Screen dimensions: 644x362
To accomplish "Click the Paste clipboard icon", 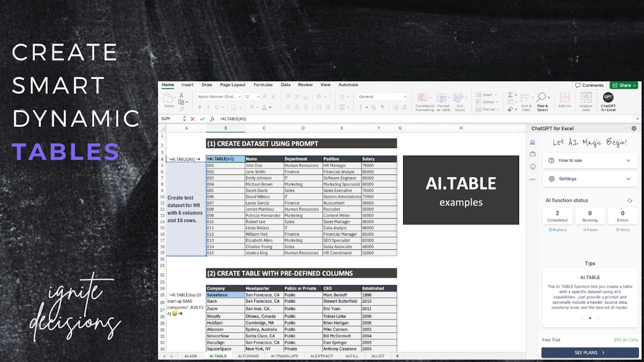I will pyautogui.click(x=168, y=98).
